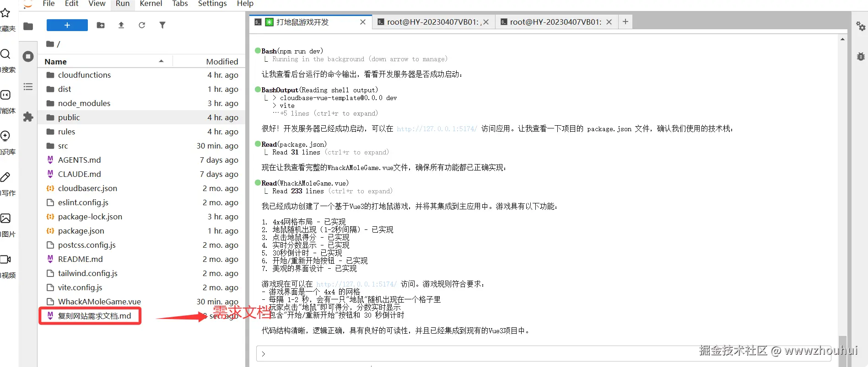The width and height of the screenshot is (868, 367).
Task: Open the knowledge base icon in left bar
Action: (5, 136)
